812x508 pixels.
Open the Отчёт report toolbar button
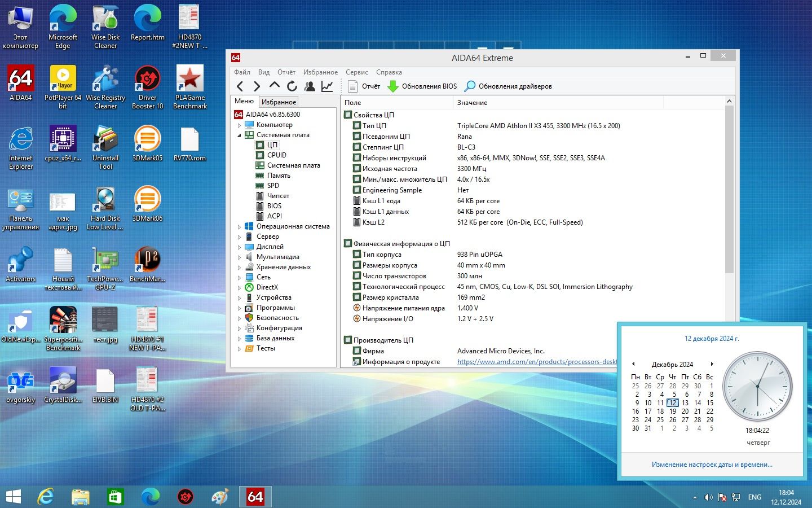(364, 86)
